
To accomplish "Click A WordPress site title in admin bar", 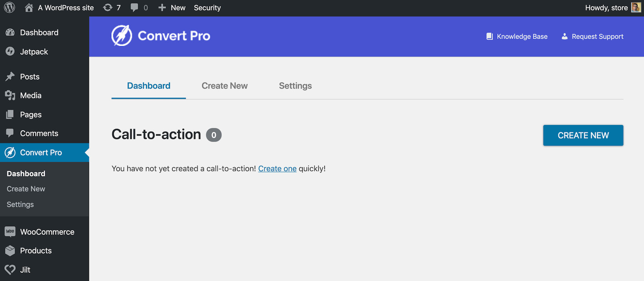I will (66, 8).
